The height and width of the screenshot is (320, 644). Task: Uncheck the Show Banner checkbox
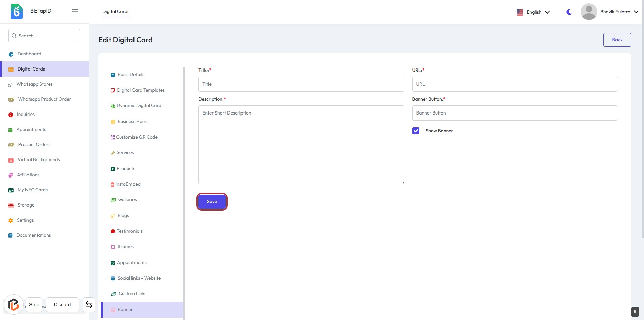click(416, 131)
